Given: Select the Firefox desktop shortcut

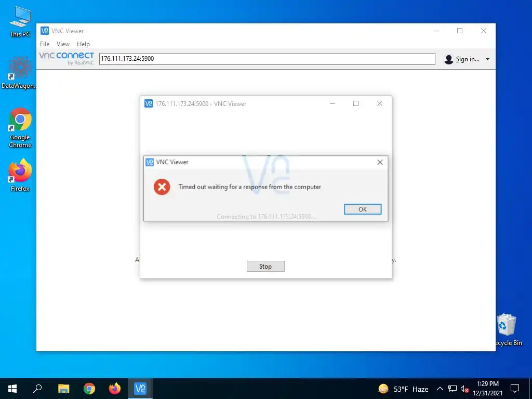Looking at the screenshot, I should pyautogui.click(x=20, y=175).
